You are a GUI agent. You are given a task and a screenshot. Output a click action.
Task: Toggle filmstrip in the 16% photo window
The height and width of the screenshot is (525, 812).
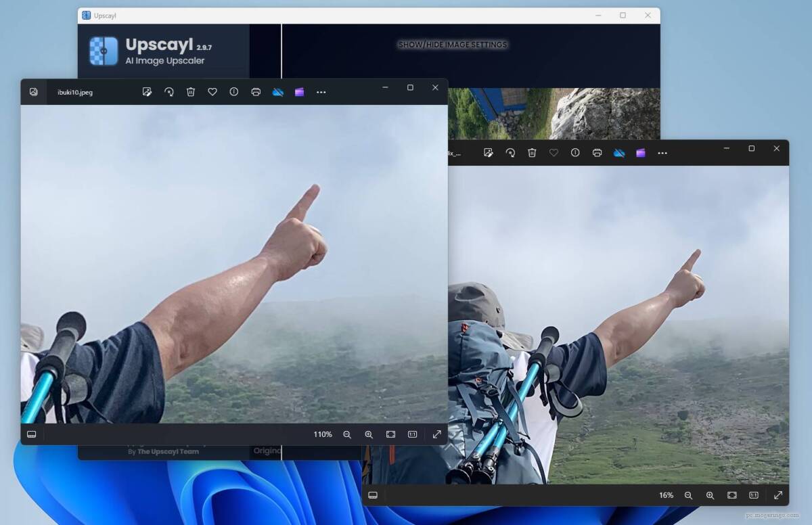point(373,495)
